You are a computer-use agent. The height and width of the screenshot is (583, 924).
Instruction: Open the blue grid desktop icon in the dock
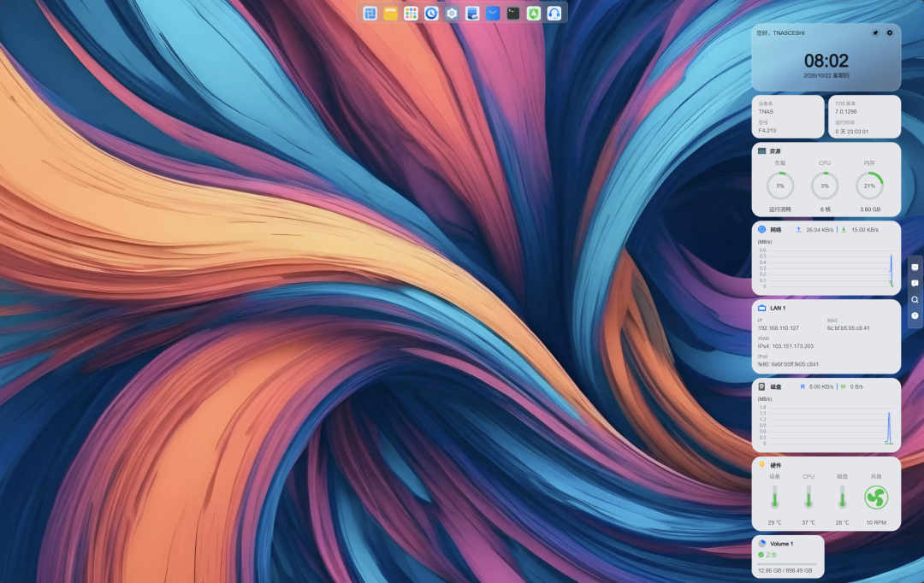[x=370, y=13]
